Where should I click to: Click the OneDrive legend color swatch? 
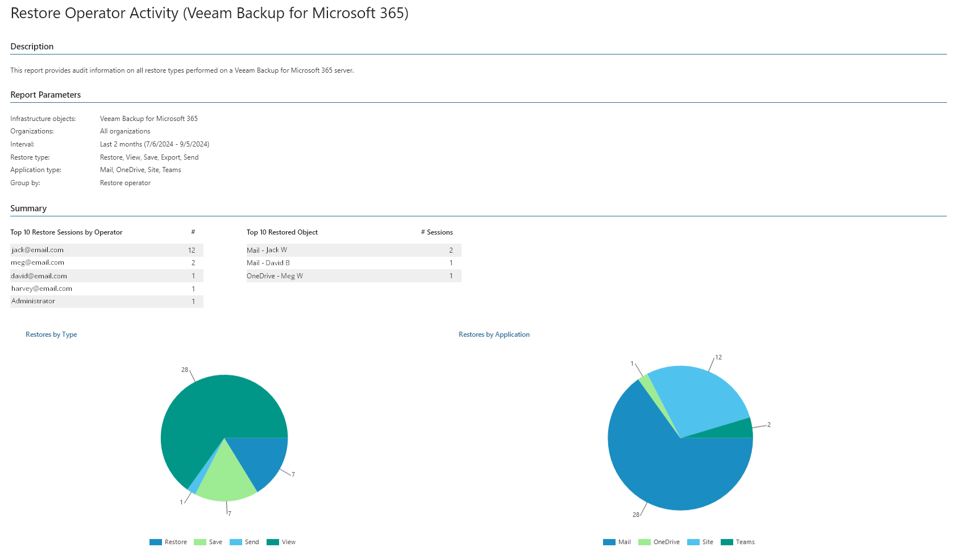(x=645, y=542)
